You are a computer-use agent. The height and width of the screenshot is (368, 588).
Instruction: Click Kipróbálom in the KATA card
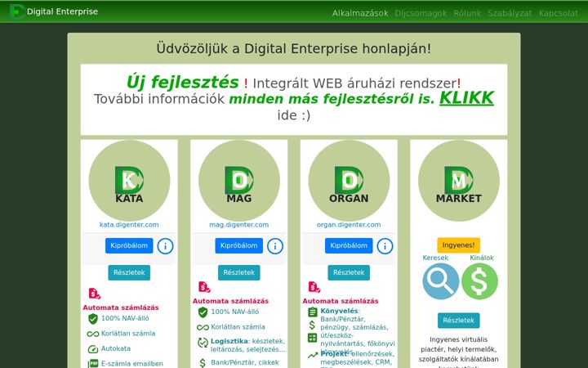(129, 245)
